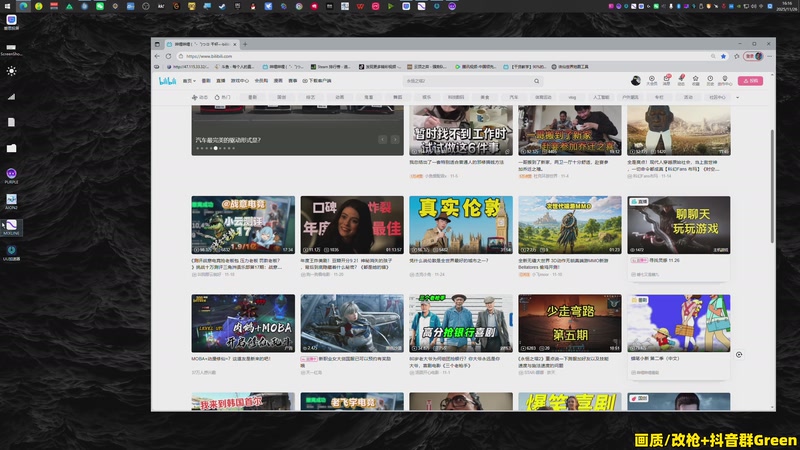Select the 美食 category
Image resolution: width=800 pixels, height=450 pixels.
(485, 97)
